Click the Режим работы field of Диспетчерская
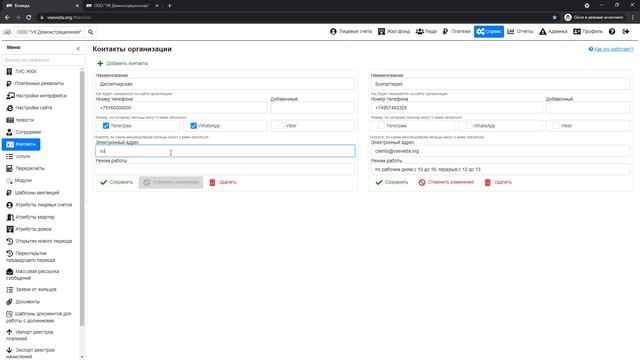 point(225,169)
